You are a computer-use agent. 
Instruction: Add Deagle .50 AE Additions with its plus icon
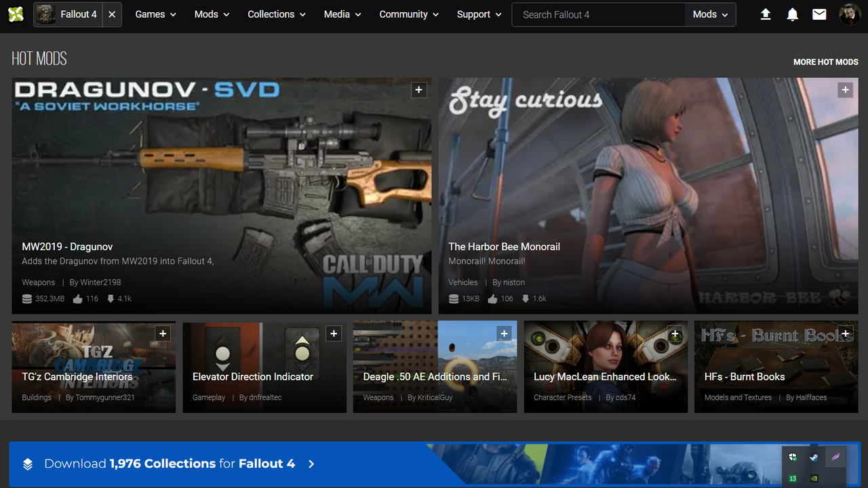pyautogui.click(x=504, y=333)
